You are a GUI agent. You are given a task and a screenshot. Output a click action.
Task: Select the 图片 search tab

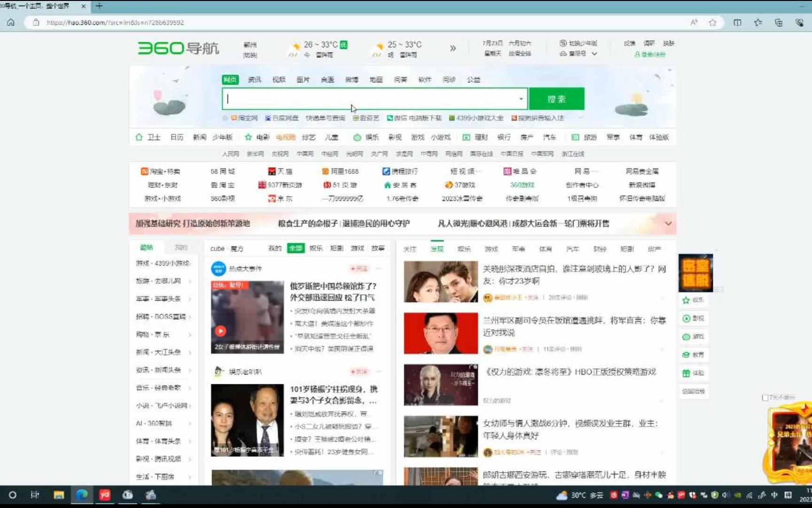pyautogui.click(x=303, y=79)
